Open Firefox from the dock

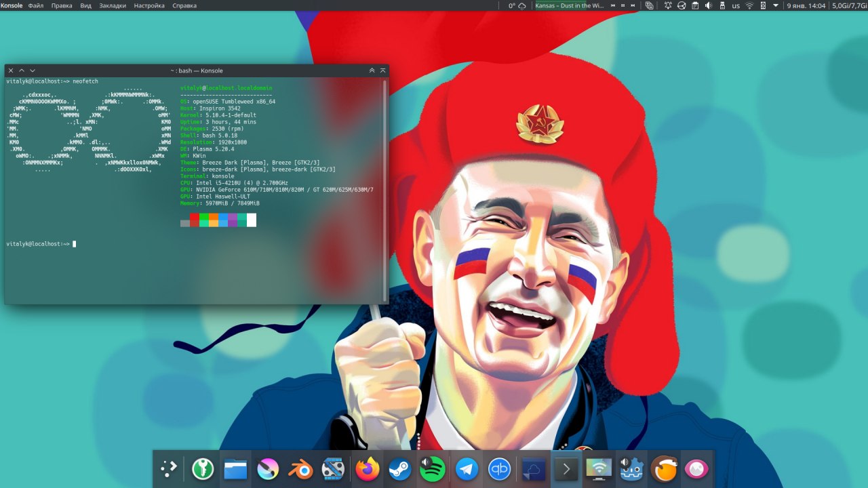(x=368, y=469)
